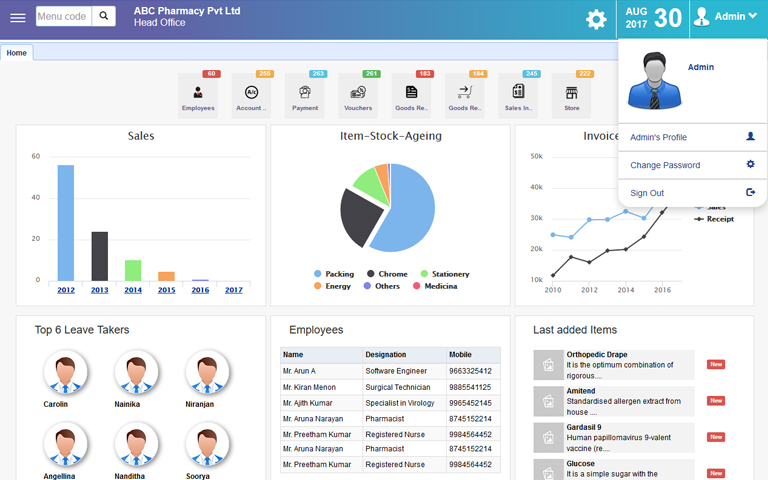Select the Mr. Arun A employee row
Viewport: 768px width, 480px height.
click(390, 371)
